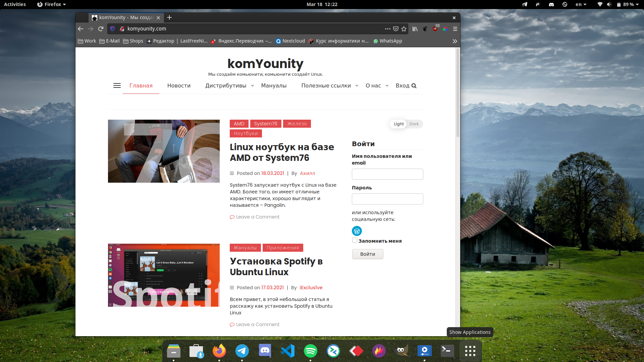The height and width of the screenshot is (362, 644).
Task: Open the System76 laptop article thumbnail
Action: [164, 151]
